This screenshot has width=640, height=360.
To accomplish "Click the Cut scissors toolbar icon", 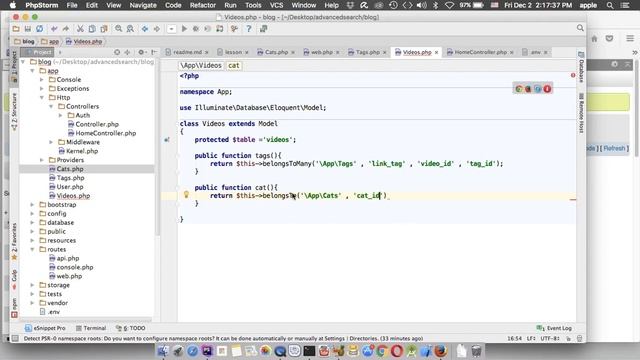I will [x=80, y=29].
